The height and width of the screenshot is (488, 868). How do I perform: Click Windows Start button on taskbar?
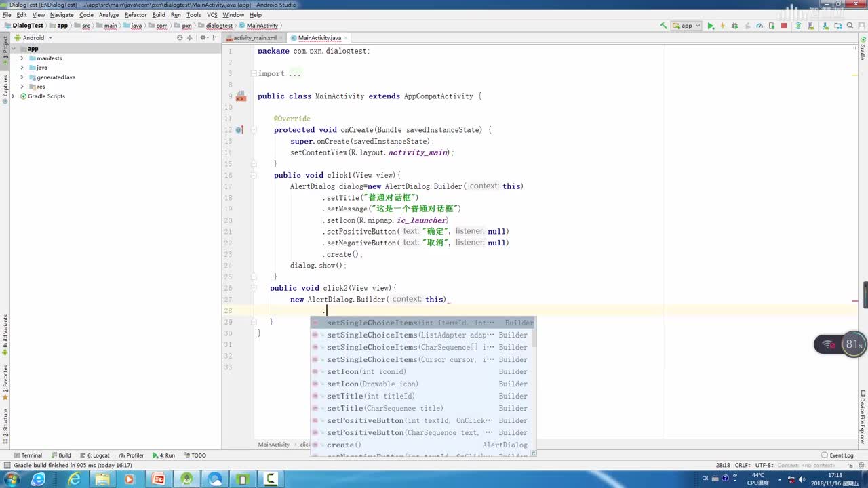13,479
